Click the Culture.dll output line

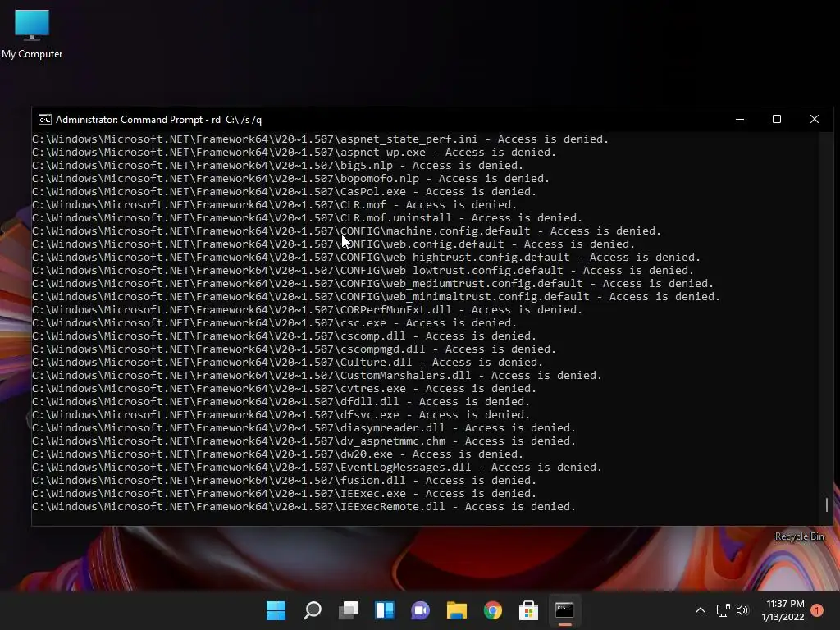click(288, 362)
